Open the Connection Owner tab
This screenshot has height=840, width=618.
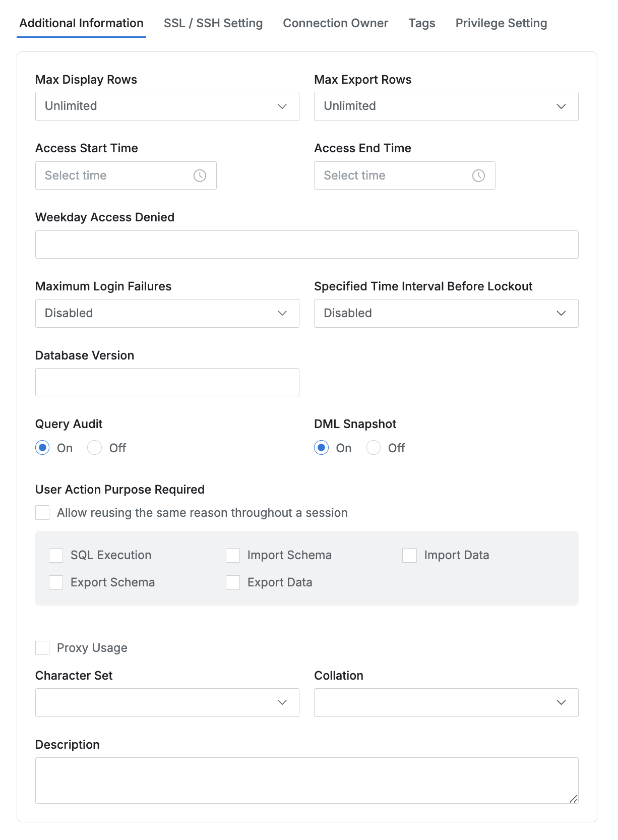[335, 23]
